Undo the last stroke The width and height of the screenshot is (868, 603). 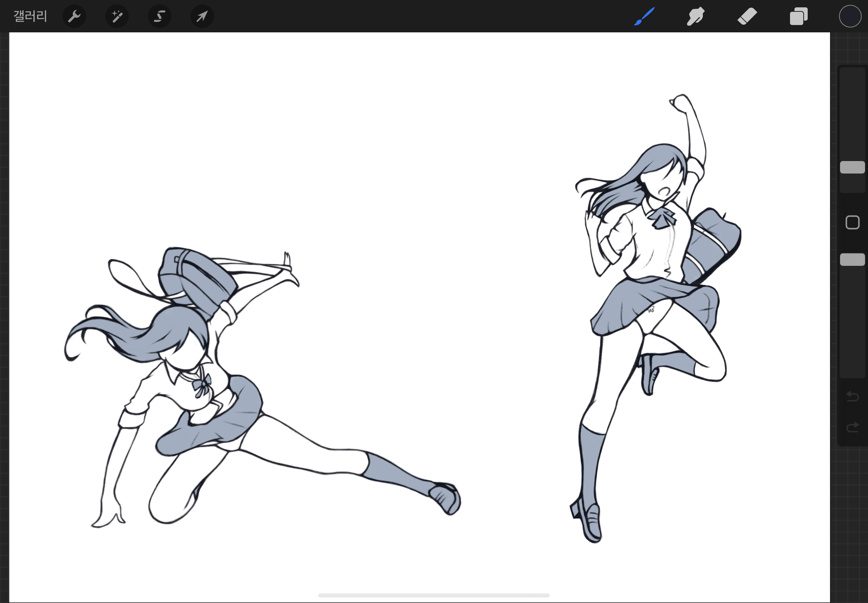(x=852, y=396)
